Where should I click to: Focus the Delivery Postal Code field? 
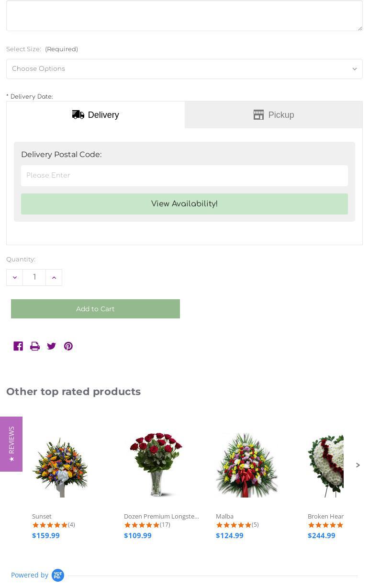[x=184, y=176]
